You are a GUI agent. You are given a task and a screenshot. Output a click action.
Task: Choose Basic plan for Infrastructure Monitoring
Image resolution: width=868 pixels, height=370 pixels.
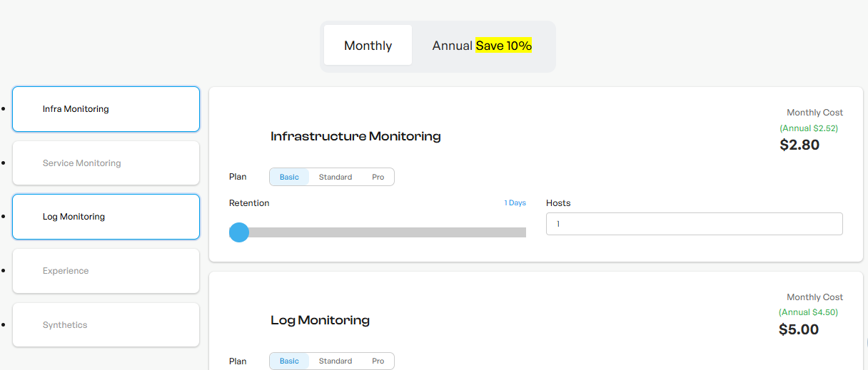pyautogui.click(x=289, y=177)
